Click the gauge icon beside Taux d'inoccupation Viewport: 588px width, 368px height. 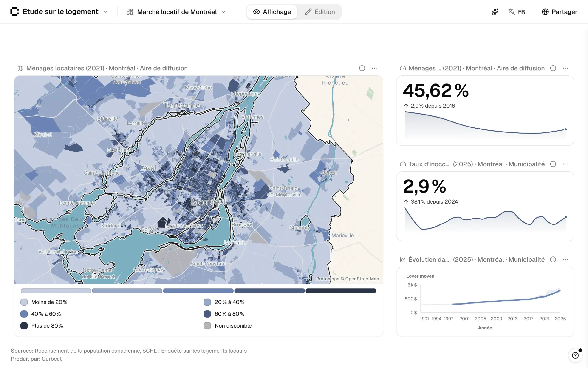403,164
